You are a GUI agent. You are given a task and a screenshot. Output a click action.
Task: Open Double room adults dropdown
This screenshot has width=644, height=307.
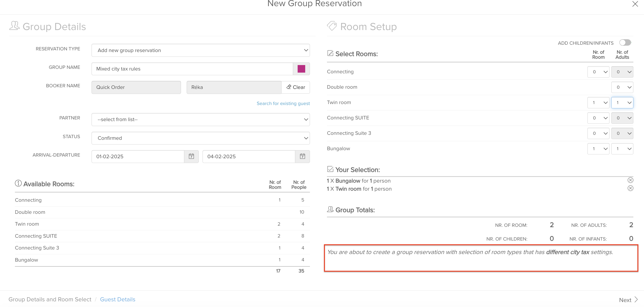[x=622, y=87]
